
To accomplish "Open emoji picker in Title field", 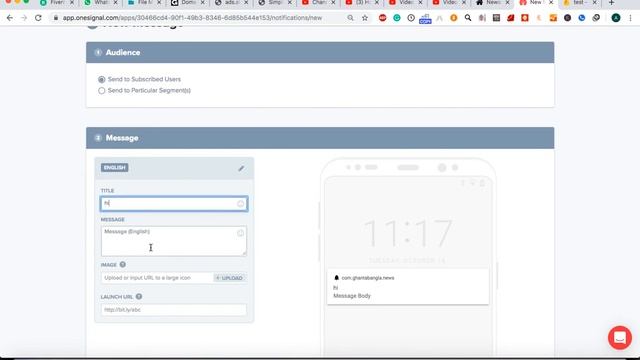I will click(240, 204).
